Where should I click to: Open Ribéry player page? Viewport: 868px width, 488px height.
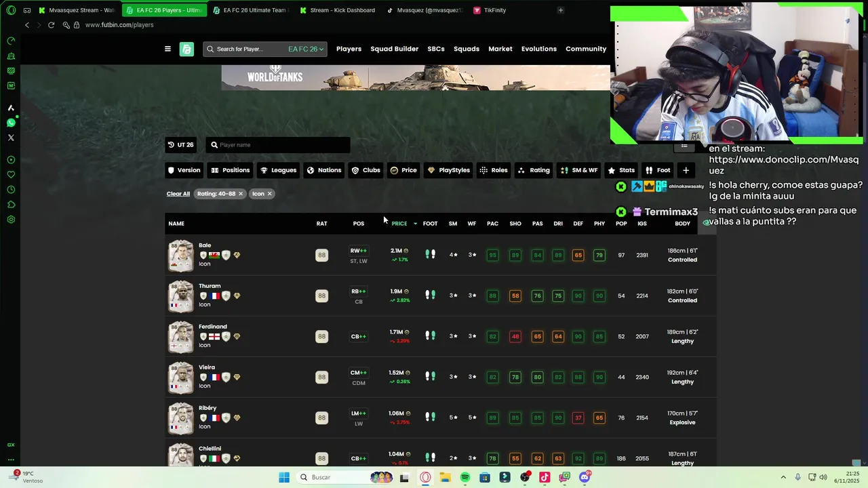[208, 408]
